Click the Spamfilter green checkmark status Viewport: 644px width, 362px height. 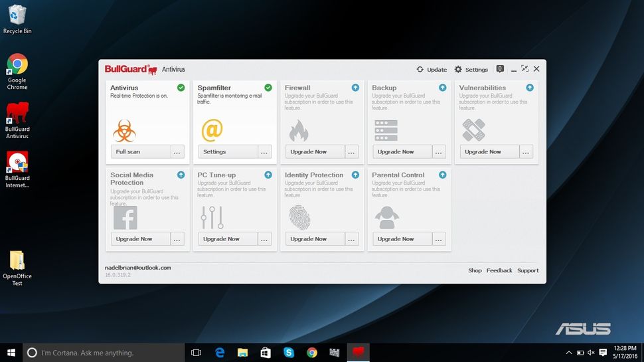(x=268, y=88)
